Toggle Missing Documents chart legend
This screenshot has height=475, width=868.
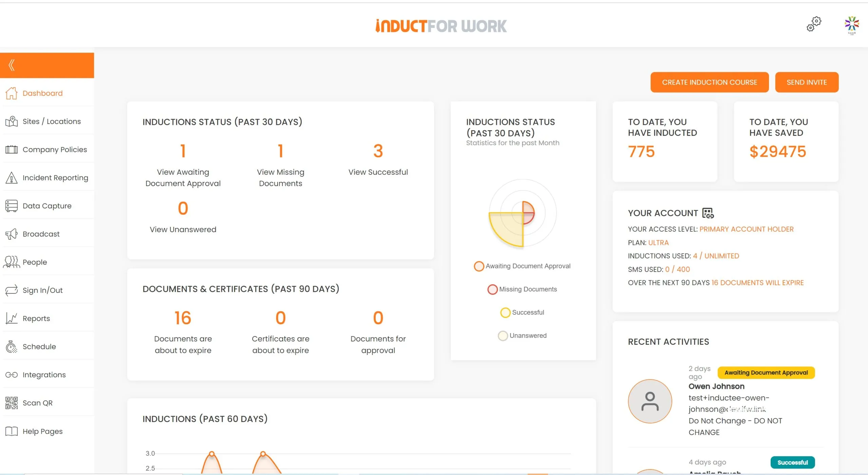click(522, 289)
